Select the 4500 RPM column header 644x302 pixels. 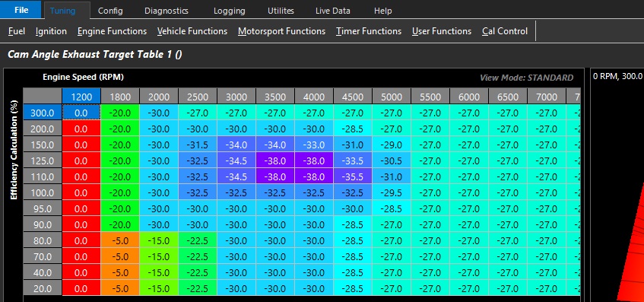(x=353, y=97)
